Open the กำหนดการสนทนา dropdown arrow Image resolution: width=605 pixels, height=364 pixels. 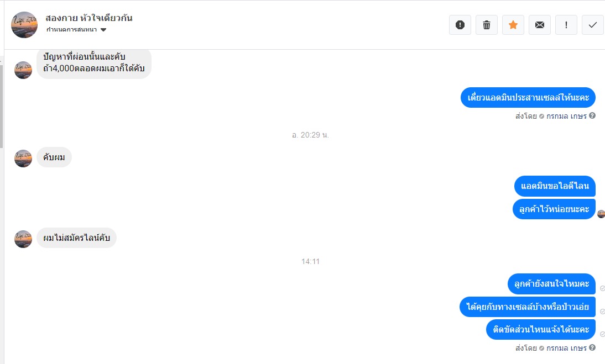103,30
